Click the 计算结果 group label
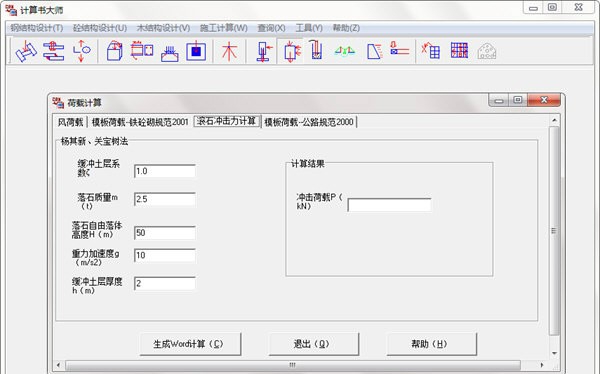 (x=308, y=163)
